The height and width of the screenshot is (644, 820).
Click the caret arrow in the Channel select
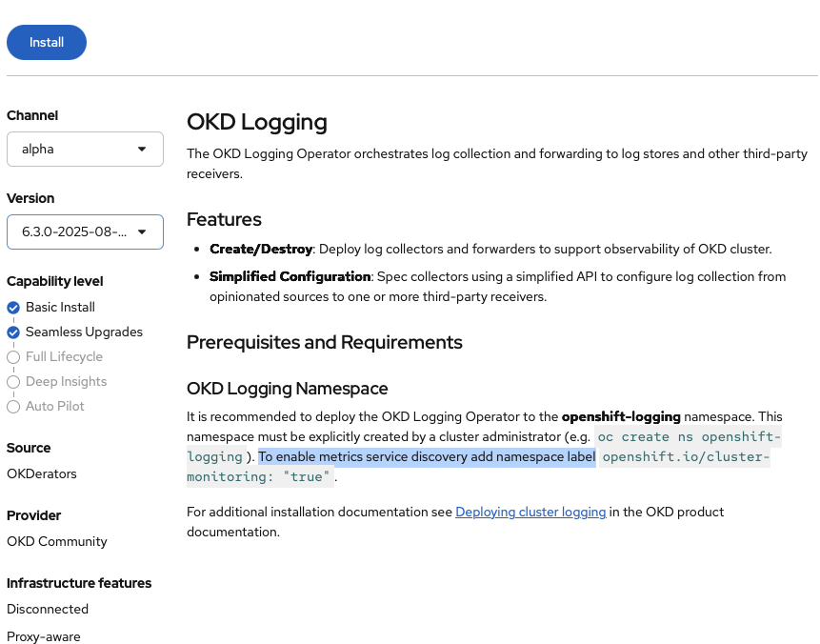tap(142, 150)
